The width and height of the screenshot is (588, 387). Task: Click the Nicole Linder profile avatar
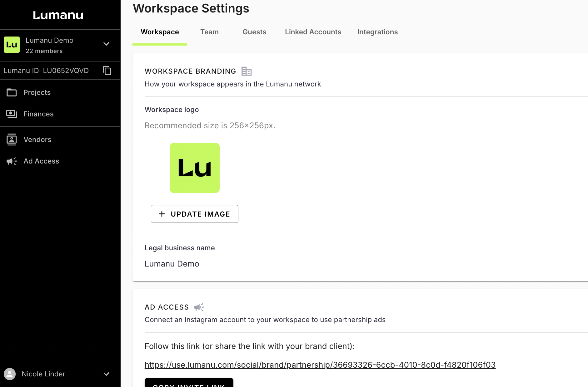[x=10, y=374]
